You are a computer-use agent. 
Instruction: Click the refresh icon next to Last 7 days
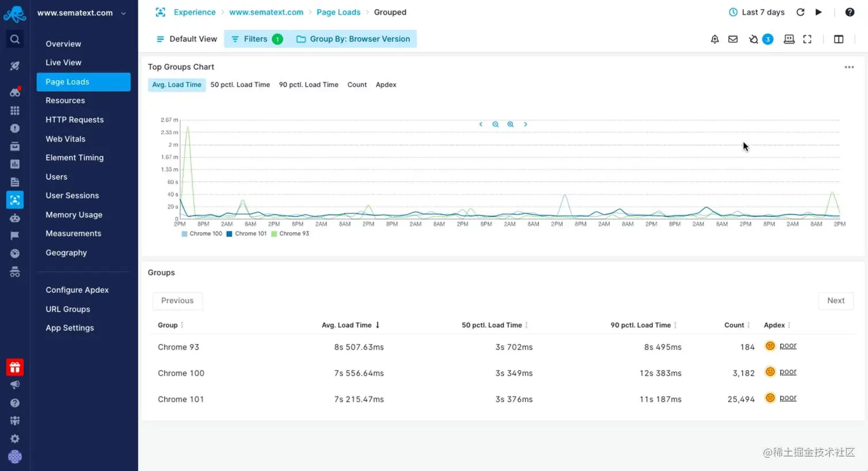(800, 12)
